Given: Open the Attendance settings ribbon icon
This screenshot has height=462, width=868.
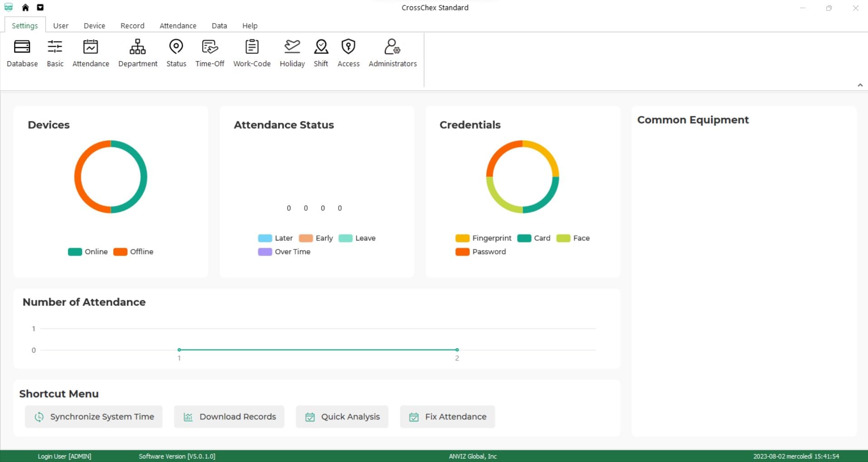Looking at the screenshot, I should pos(91,53).
